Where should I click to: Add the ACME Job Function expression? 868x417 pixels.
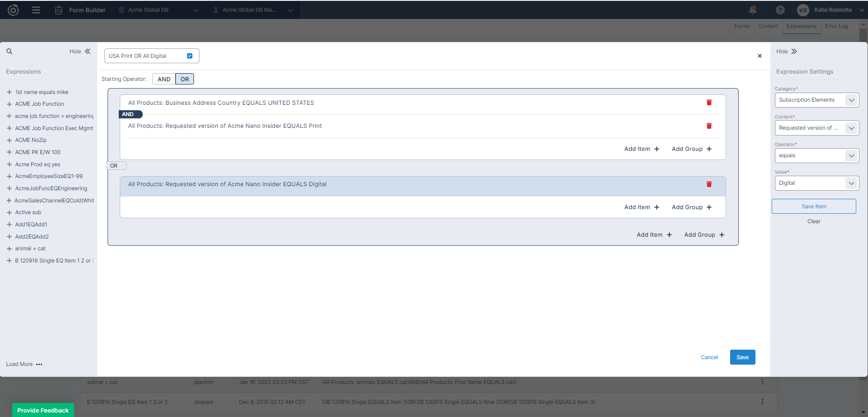[9, 104]
